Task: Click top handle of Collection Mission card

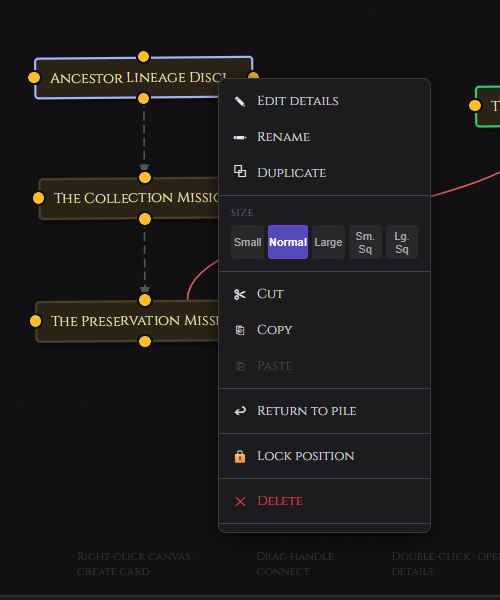Action: pyautogui.click(x=145, y=178)
